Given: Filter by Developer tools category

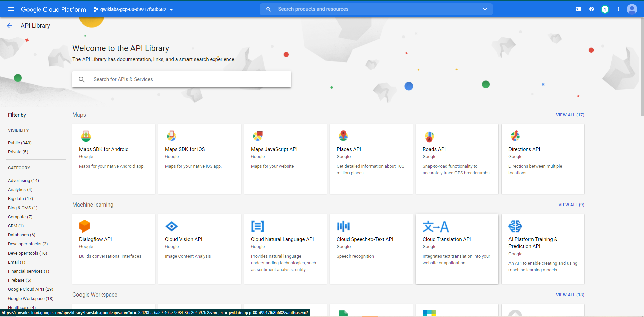Looking at the screenshot, I should point(28,253).
